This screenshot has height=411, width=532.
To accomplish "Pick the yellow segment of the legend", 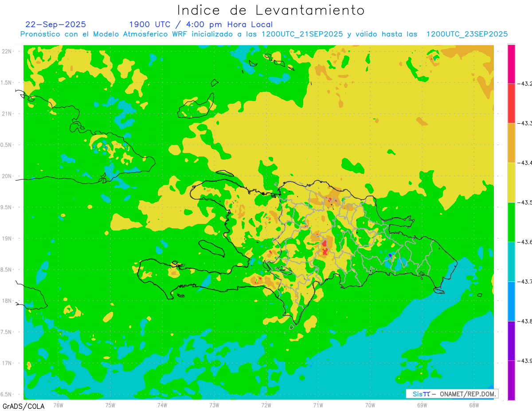I will click(x=511, y=182).
